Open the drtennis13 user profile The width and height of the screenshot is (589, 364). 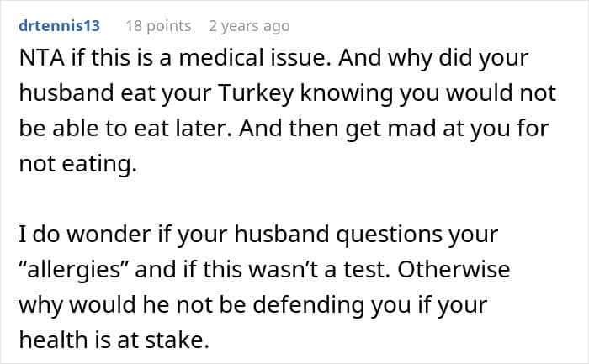pyautogui.click(x=58, y=26)
